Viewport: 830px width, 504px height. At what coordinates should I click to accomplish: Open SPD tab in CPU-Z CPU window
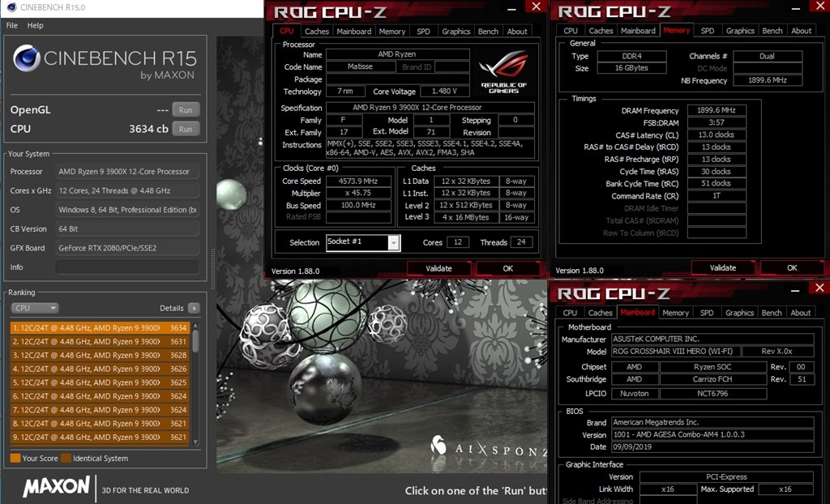pyautogui.click(x=423, y=32)
